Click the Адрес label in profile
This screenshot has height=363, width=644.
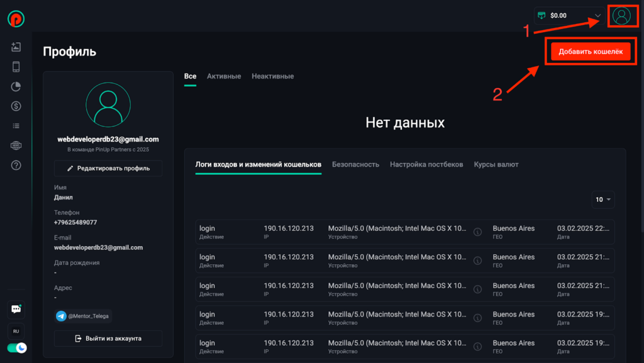point(63,288)
